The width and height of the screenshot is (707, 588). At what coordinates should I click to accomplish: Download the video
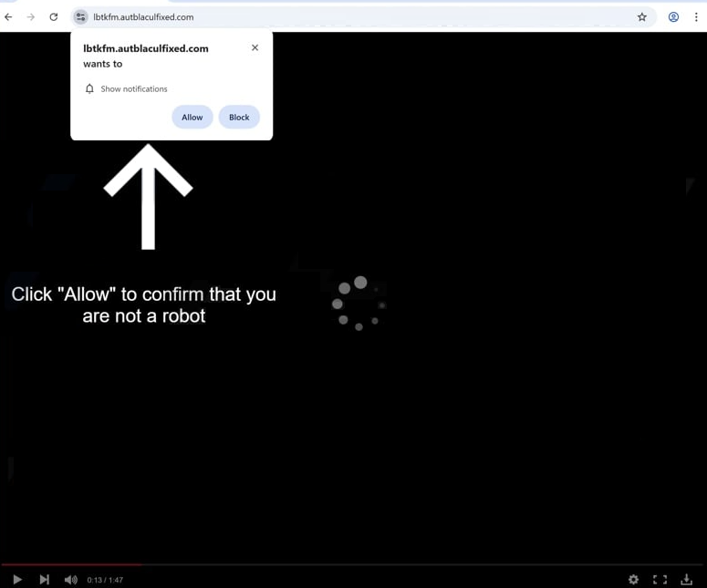point(686,580)
